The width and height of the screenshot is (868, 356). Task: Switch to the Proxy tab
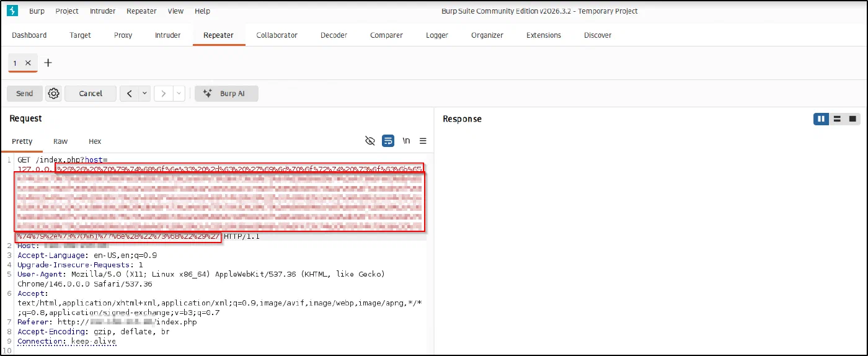[x=123, y=35]
